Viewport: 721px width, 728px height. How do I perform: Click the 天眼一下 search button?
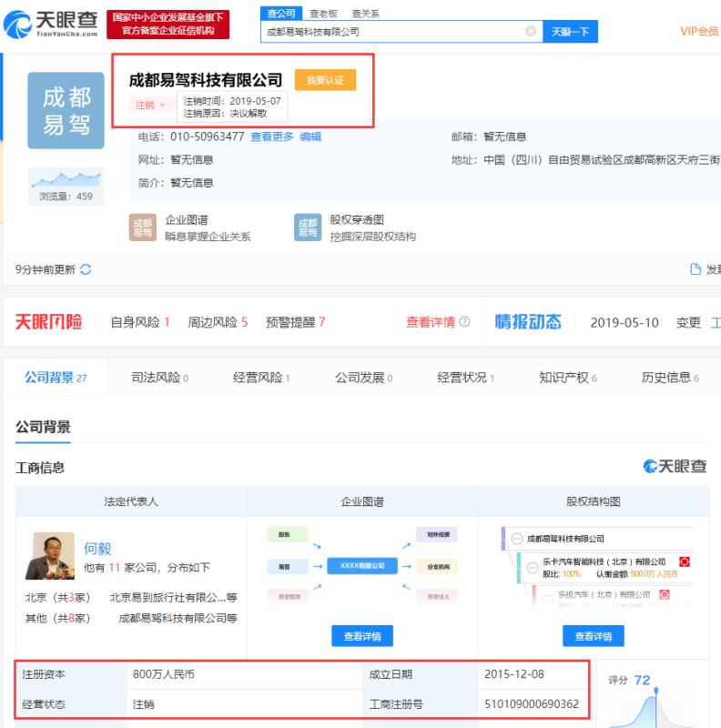(571, 32)
